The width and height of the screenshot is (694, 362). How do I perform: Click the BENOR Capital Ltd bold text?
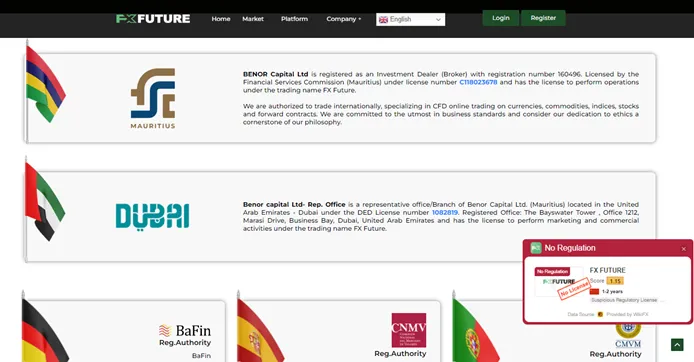coord(275,74)
